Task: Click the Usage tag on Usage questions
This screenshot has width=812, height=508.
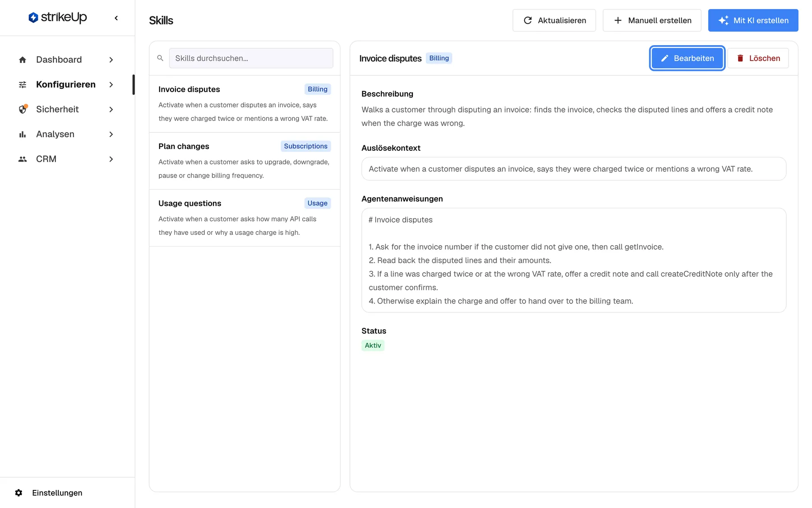Action: click(x=318, y=203)
